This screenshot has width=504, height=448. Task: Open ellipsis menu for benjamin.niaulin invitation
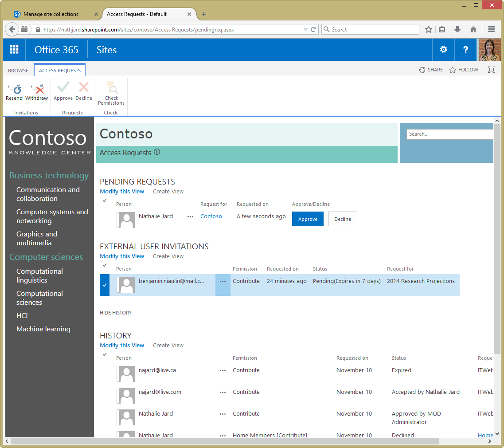pos(223,281)
